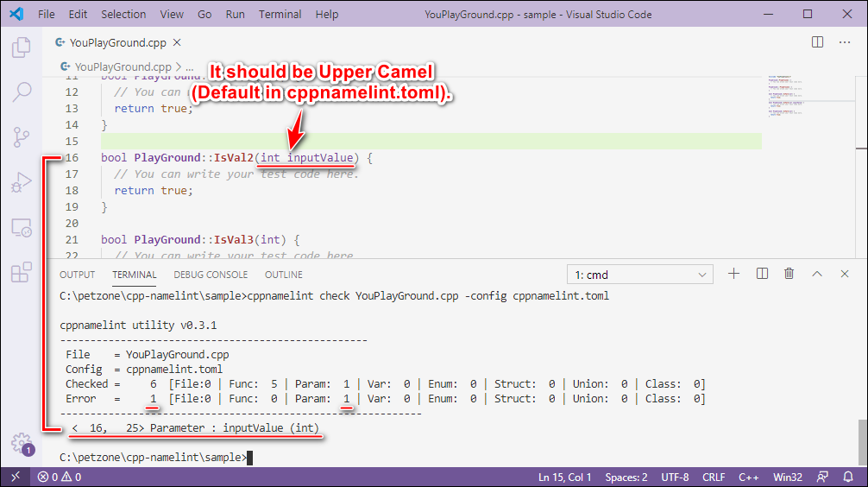
Task: Click the terminal scrollbar thumb
Action: point(863,442)
